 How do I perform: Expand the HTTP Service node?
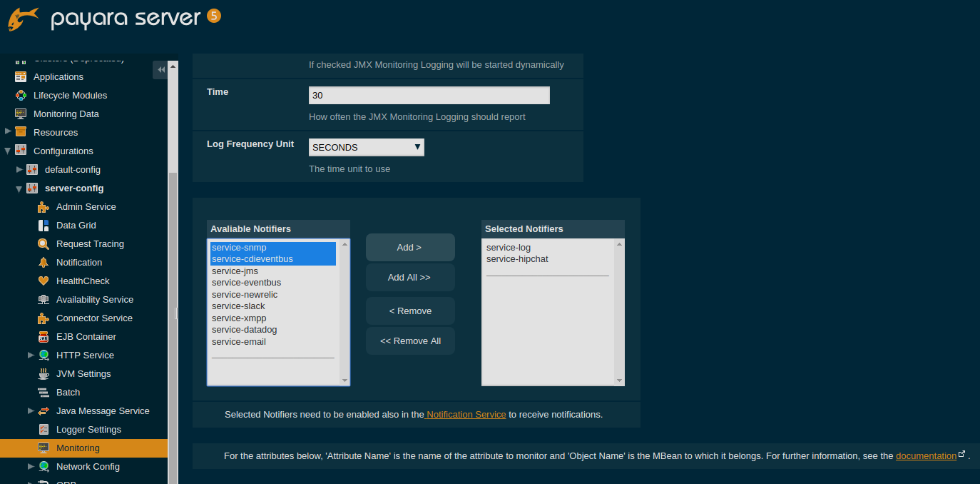pyautogui.click(x=31, y=355)
